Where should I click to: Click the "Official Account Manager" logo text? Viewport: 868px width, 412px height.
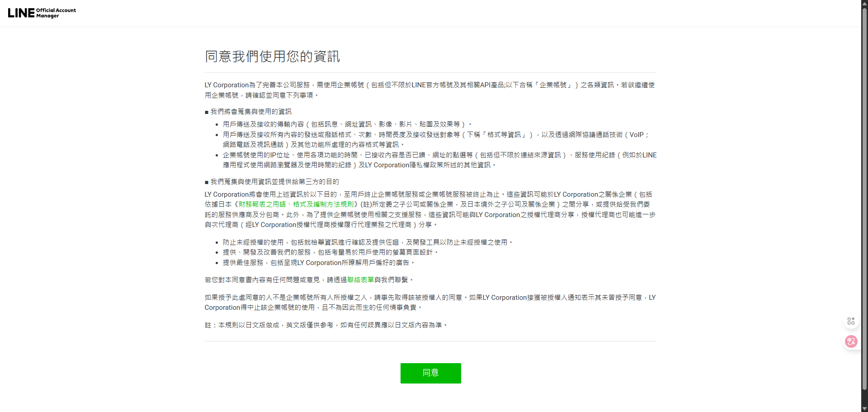[x=56, y=13]
